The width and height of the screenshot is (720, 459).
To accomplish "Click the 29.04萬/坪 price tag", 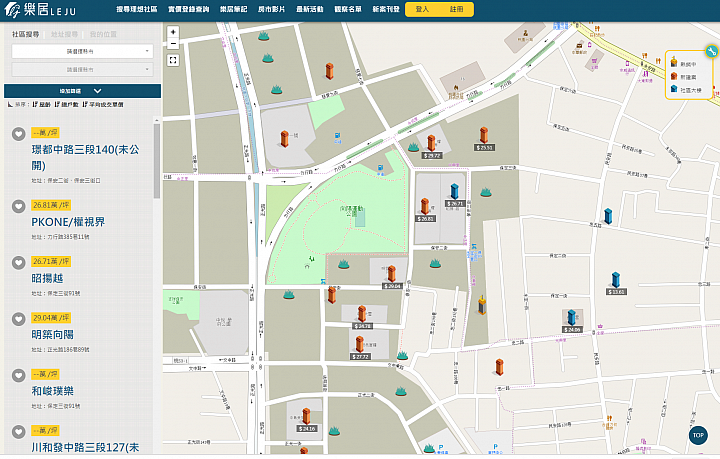I will pyautogui.click(x=51, y=318).
